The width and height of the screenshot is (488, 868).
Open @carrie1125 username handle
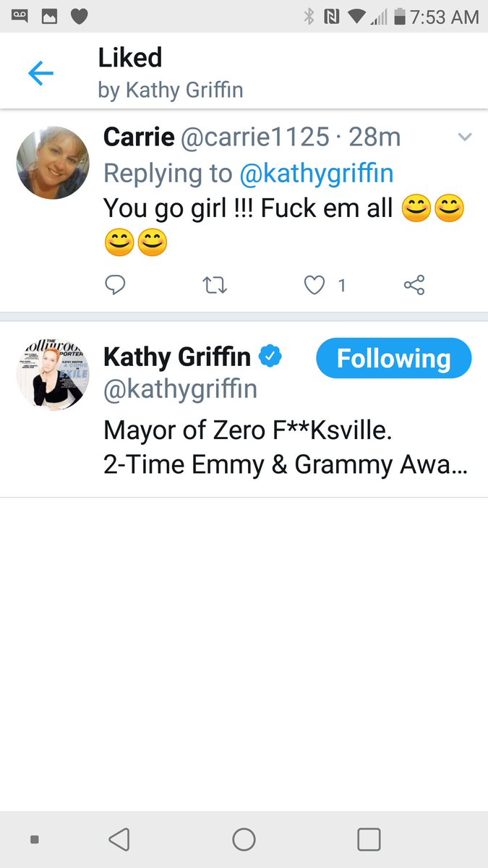(254, 137)
